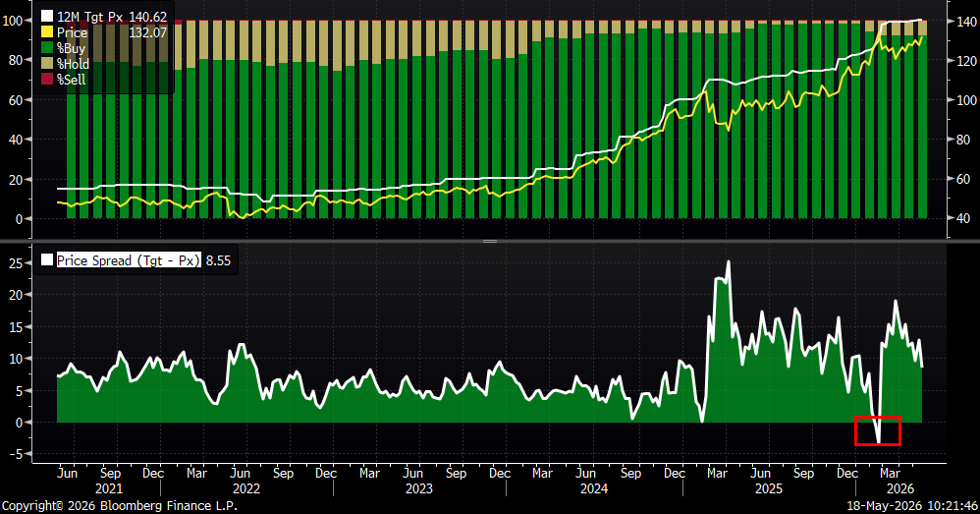Click the last green rating bar at right
The width and height of the screenshot is (980, 514).
point(922,127)
